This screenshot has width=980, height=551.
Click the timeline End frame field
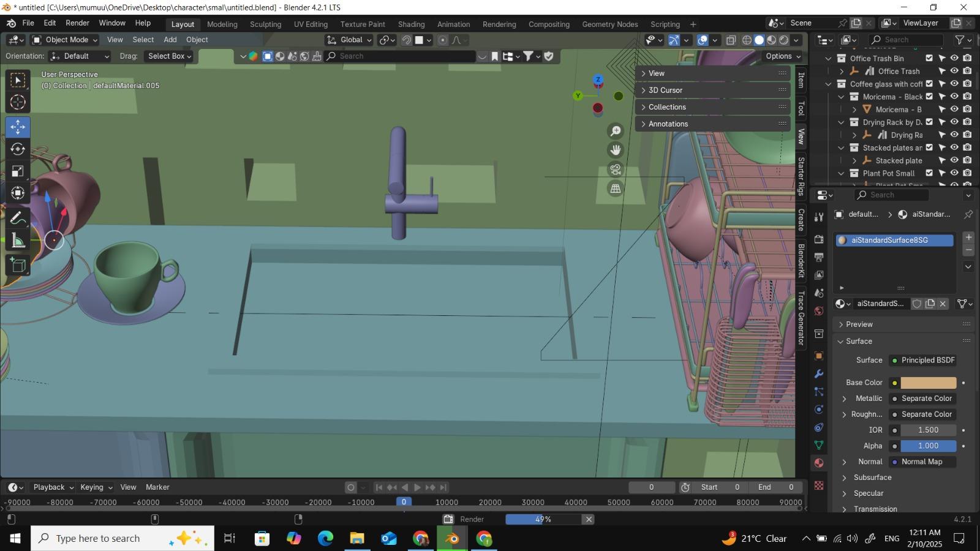776,487
